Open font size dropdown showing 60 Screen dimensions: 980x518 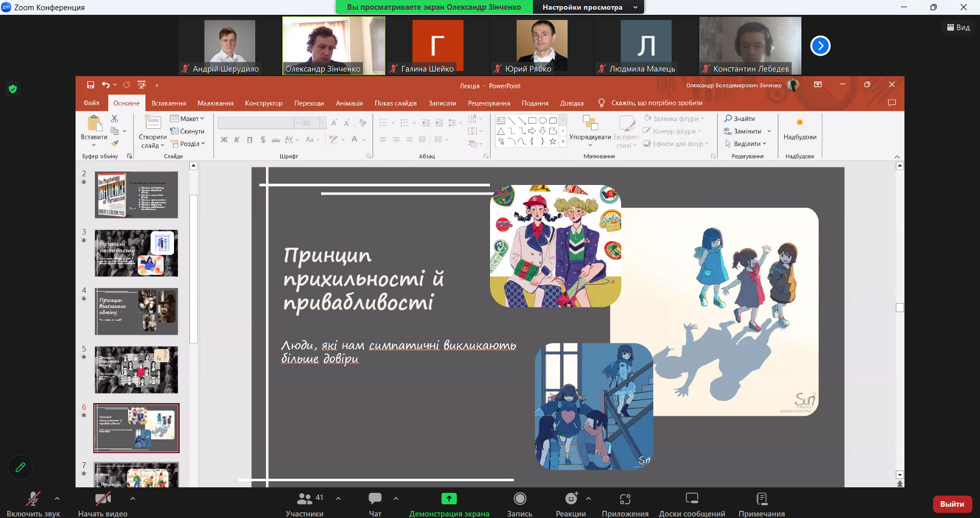pos(323,123)
